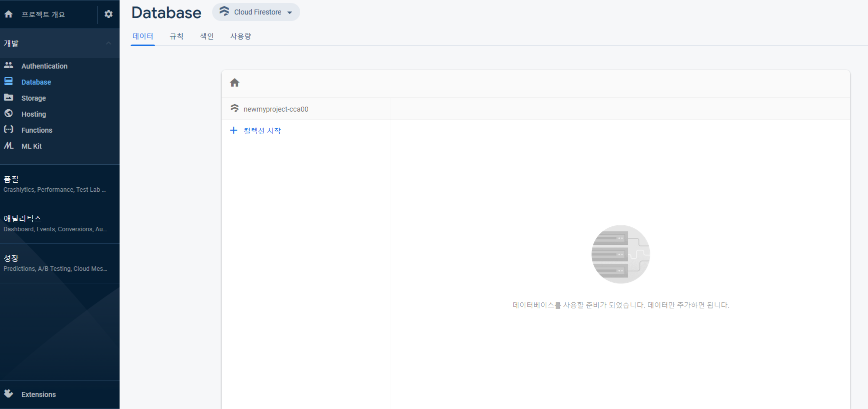The width and height of the screenshot is (868, 409).
Task: Click 컬렉션 시작 to start a collection
Action: pyautogui.click(x=262, y=131)
